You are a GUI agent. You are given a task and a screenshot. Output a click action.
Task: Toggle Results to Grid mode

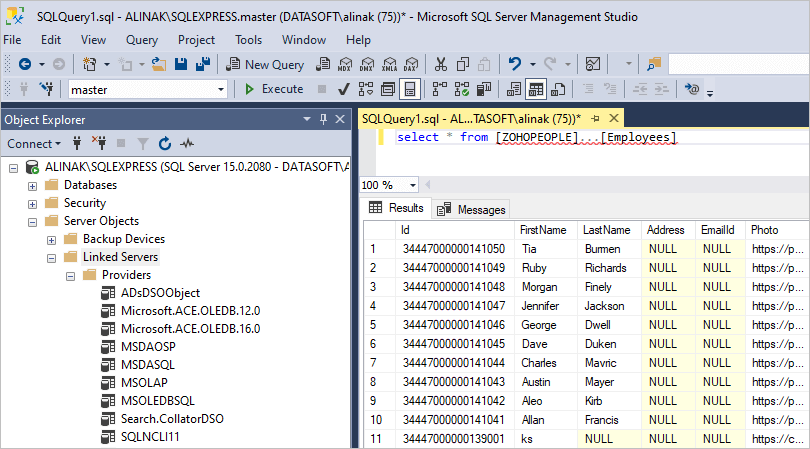coord(536,89)
